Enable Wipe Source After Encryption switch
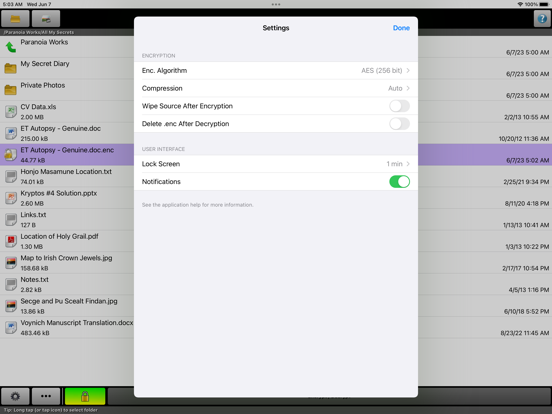This screenshot has height=414, width=552. [x=399, y=106]
